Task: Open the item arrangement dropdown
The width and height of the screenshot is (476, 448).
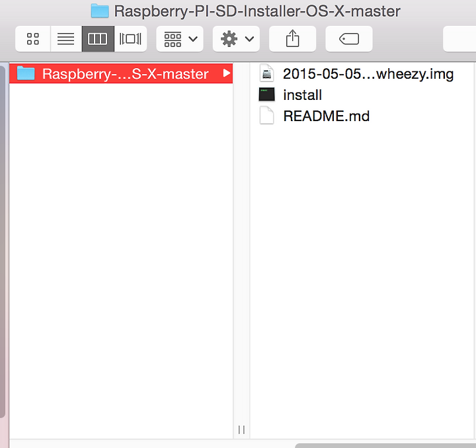Action: pos(180,39)
